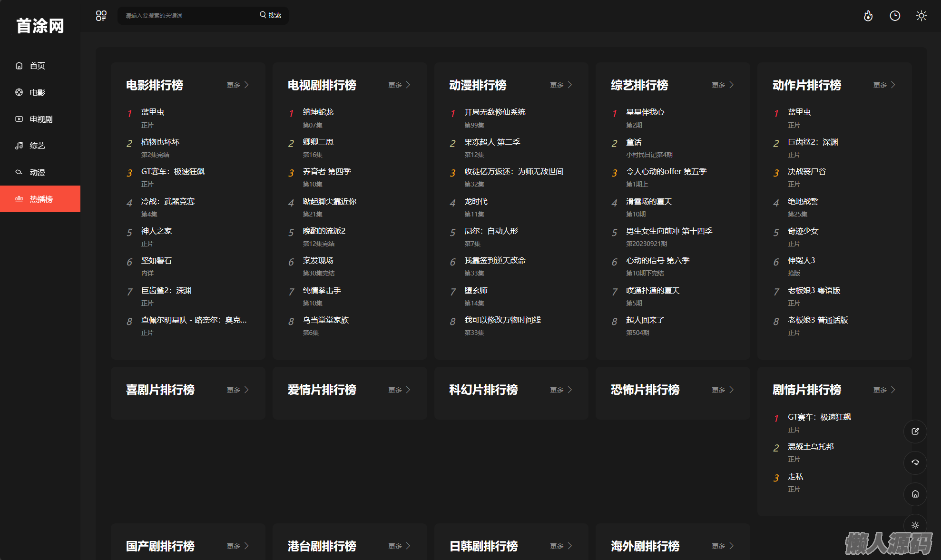
Task: Click the floating edit/feedback icon button
Action: 915,432
